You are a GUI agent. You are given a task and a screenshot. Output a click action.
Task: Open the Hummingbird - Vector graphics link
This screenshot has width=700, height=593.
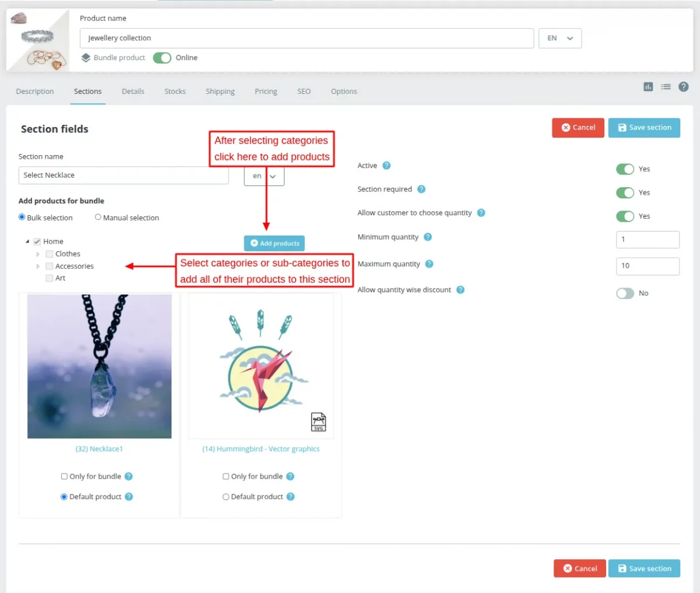(261, 449)
